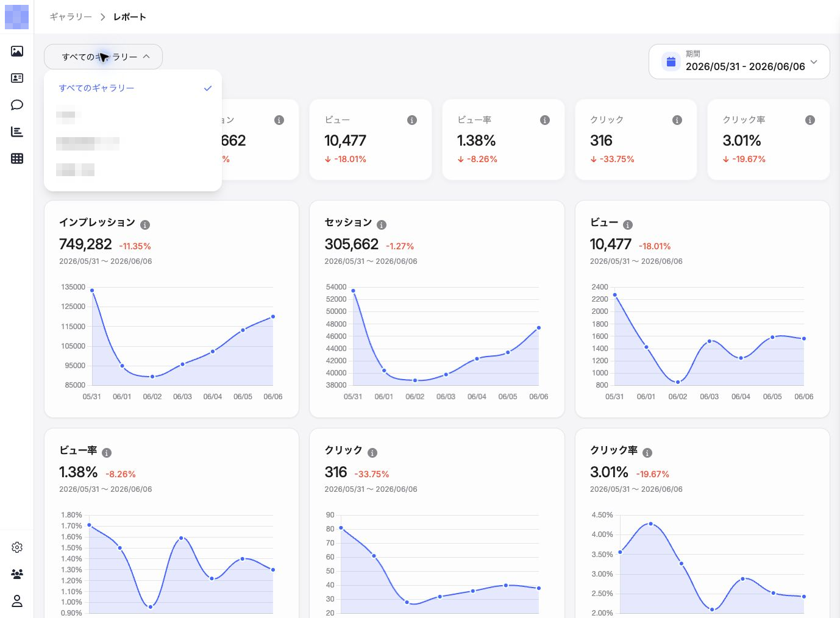Open the chat bubble sidebar icon
The height and width of the screenshot is (618, 840).
(x=17, y=105)
